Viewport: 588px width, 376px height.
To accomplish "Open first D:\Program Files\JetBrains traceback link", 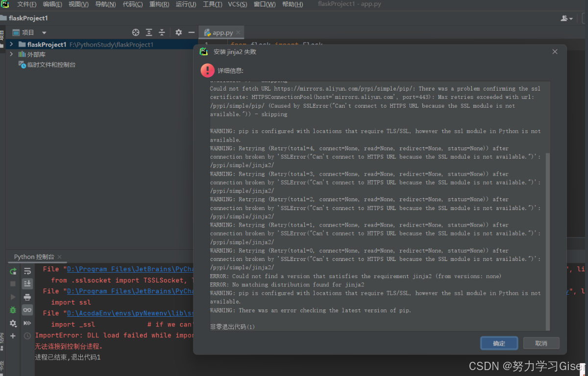I will (x=129, y=269).
